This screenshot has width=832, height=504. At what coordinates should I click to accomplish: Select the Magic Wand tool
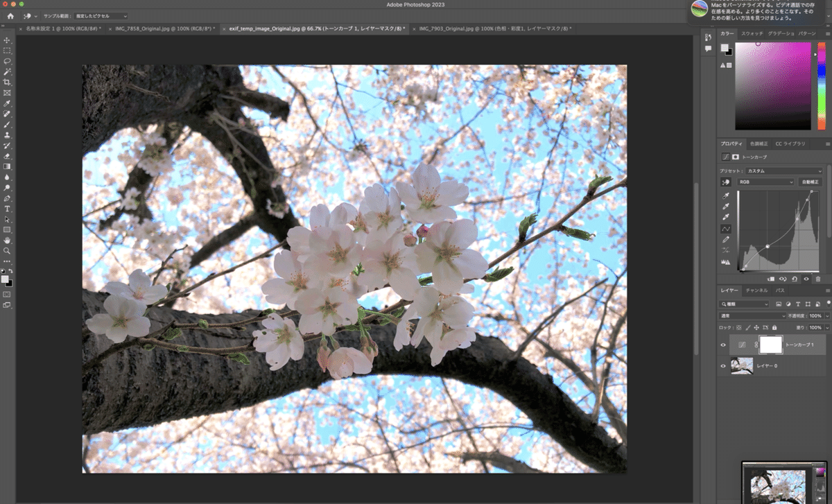click(x=8, y=71)
